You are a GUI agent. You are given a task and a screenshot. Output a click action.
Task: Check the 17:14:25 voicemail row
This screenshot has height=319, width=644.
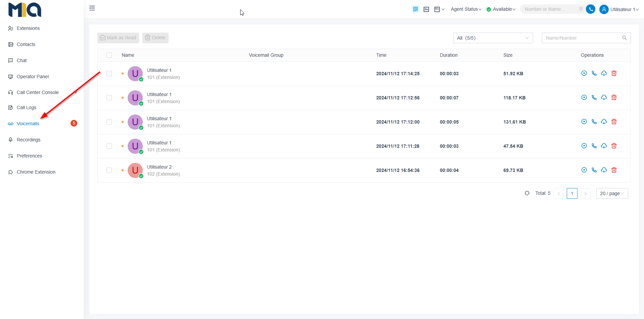point(109,74)
